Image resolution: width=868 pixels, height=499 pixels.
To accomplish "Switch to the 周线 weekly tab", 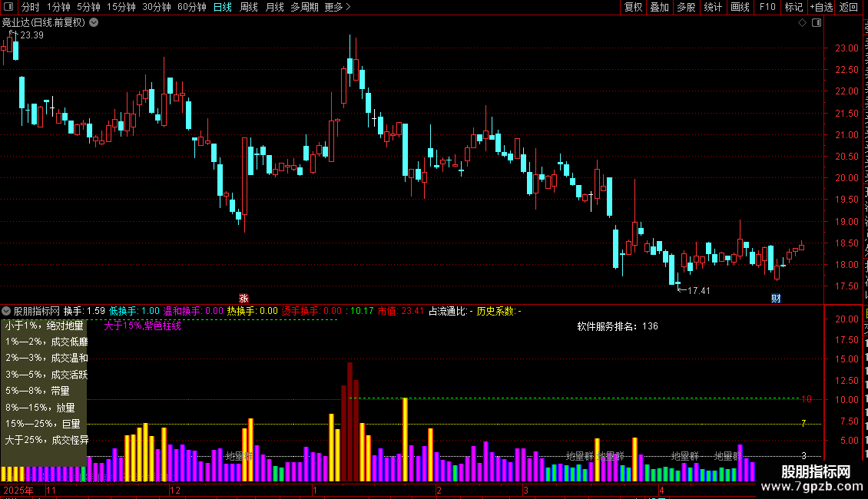I will pos(249,7).
